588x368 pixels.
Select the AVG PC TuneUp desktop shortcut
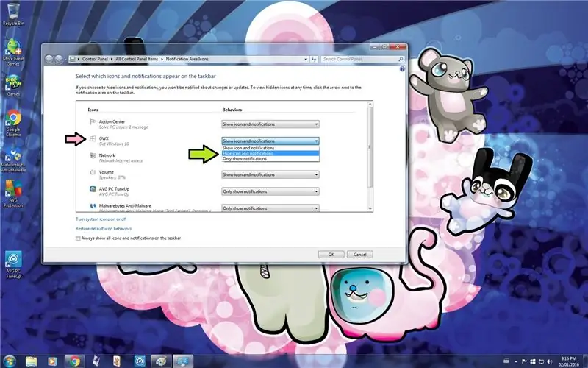pos(13,265)
